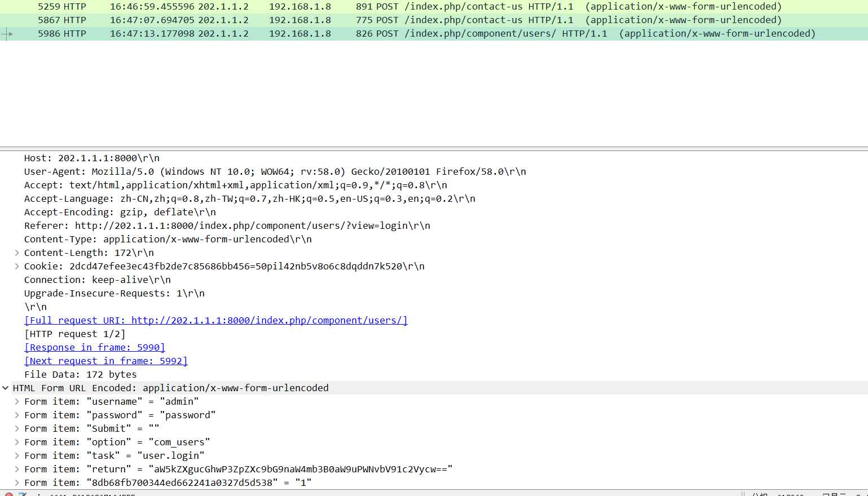Click length value 826 in packet list
868x496 pixels.
point(364,33)
